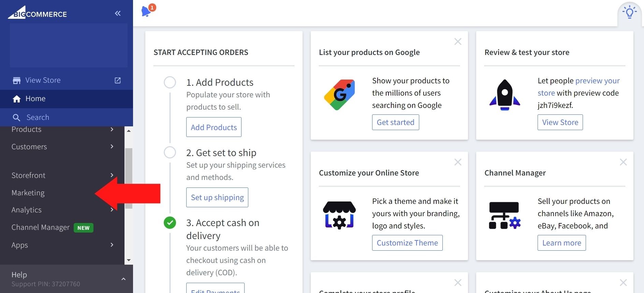Expand the Customers menu chevron

pos(112,146)
